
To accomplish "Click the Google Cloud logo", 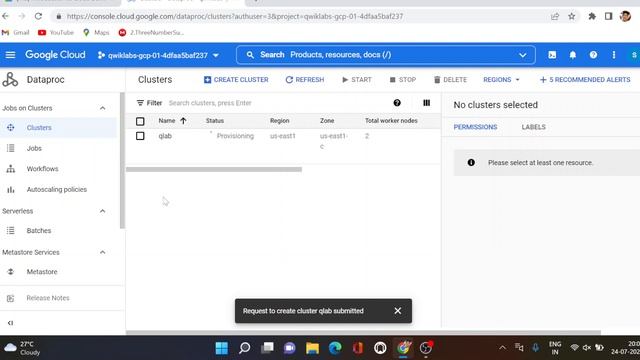I will pos(55,55).
